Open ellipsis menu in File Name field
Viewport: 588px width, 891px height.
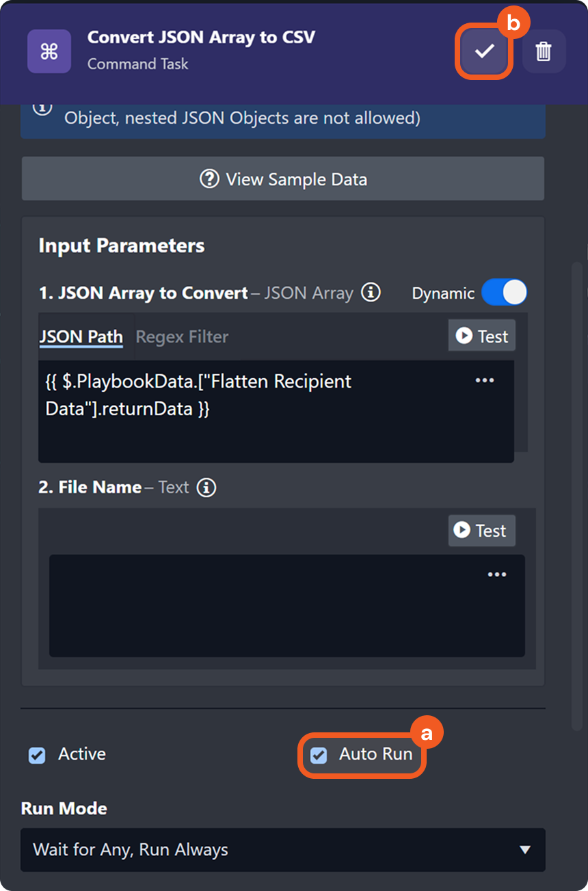(496, 574)
